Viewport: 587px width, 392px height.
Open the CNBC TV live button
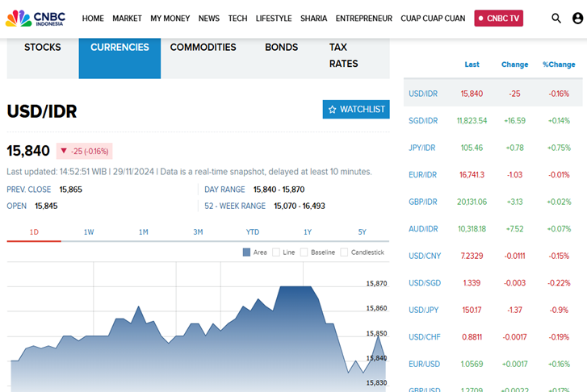(498, 18)
